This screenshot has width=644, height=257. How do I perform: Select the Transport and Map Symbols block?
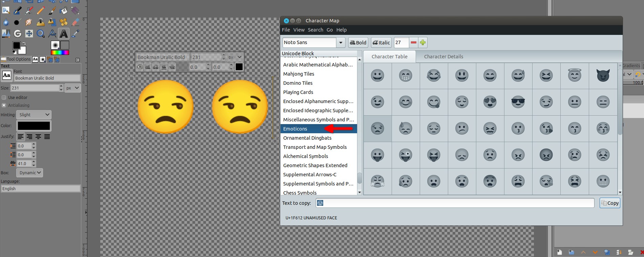tap(318, 147)
